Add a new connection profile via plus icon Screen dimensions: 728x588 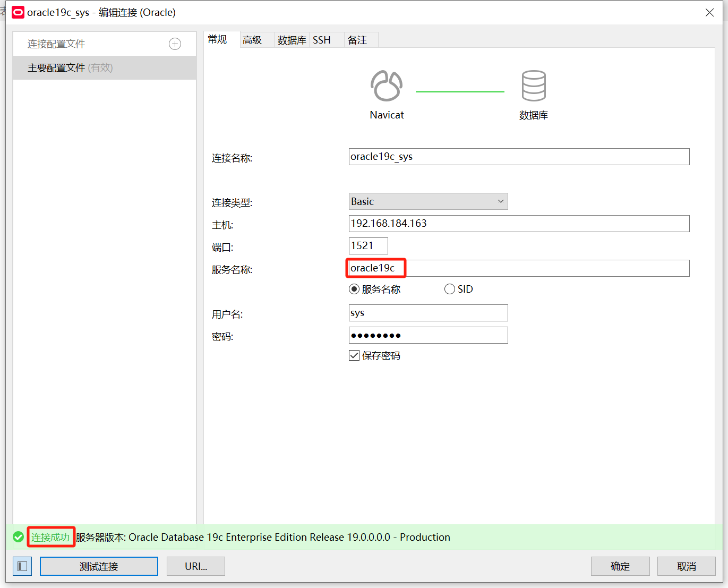tap(175, 44)
